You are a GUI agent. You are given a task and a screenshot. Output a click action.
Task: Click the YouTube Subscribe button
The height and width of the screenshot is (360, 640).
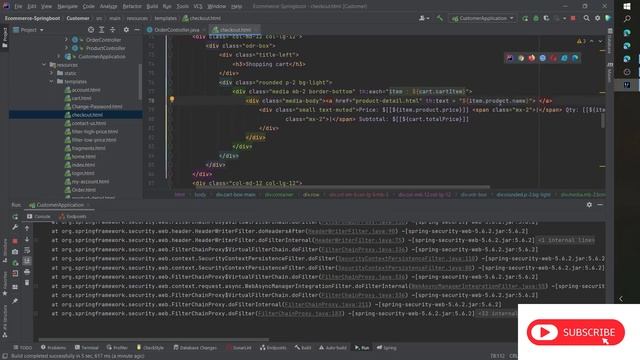tap(576, 332)
